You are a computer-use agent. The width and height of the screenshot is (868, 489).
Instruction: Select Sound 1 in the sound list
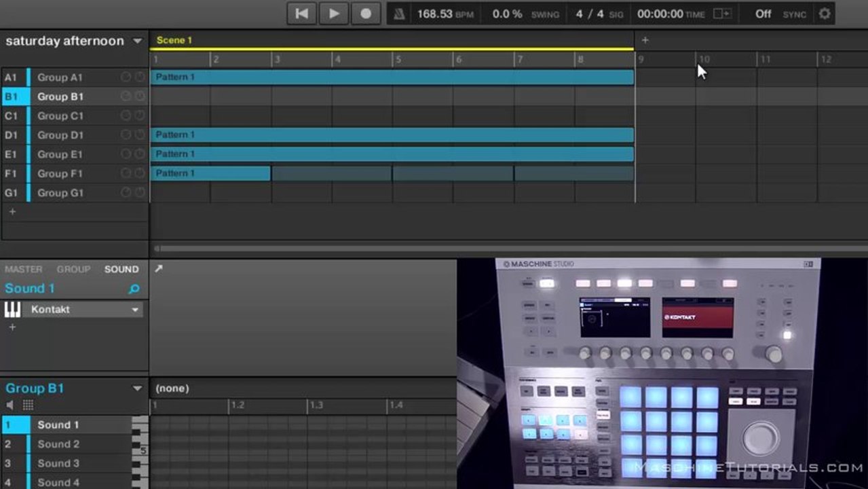coord(58,425)
